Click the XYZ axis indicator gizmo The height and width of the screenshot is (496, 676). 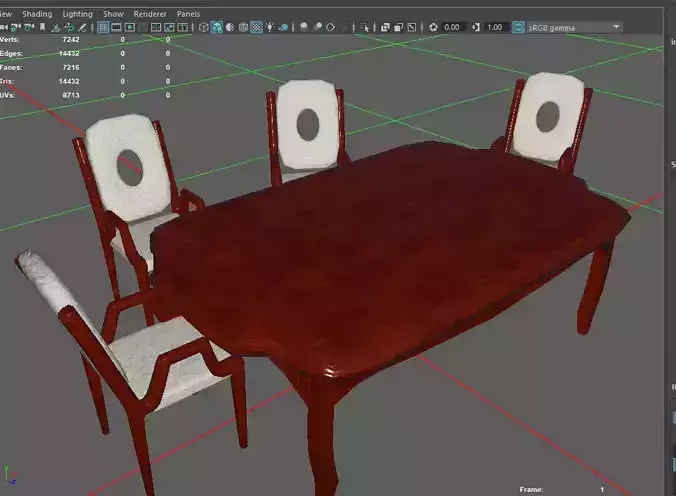click(x=10, y=475)
